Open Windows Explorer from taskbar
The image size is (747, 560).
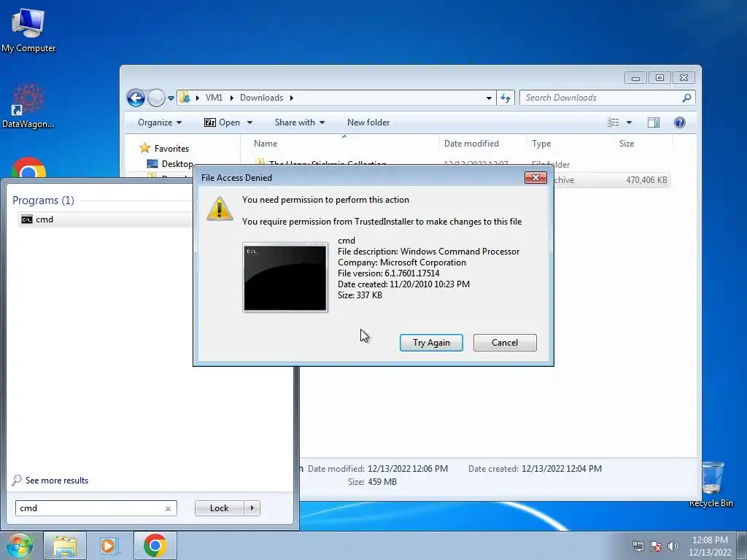click(65, 545)
